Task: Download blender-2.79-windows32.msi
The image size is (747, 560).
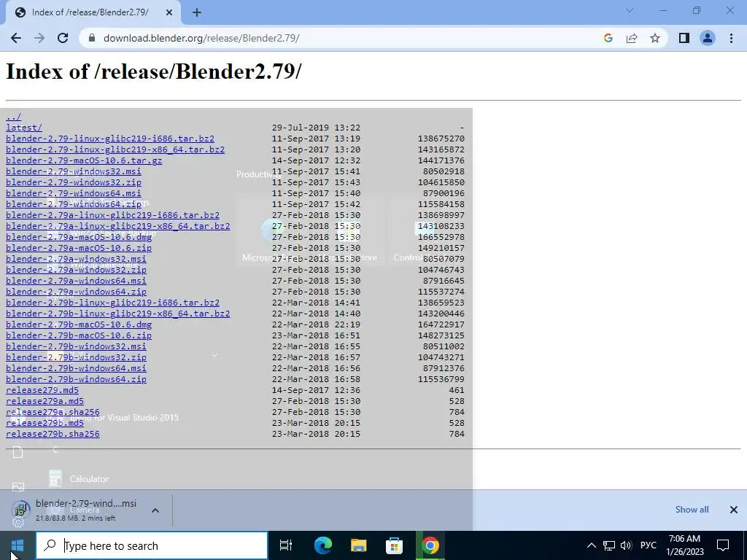Action: point(74,171)
